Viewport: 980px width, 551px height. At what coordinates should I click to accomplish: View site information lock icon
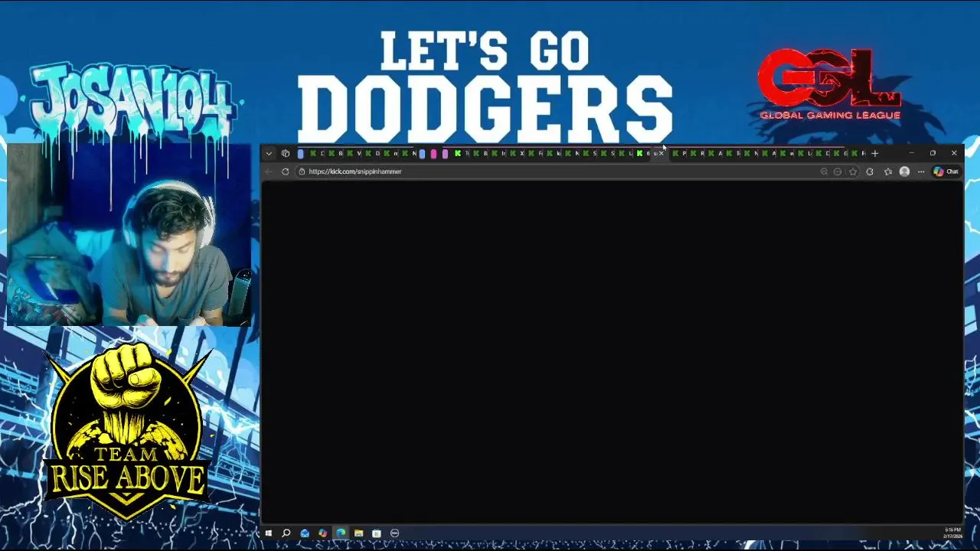(302, 171)
